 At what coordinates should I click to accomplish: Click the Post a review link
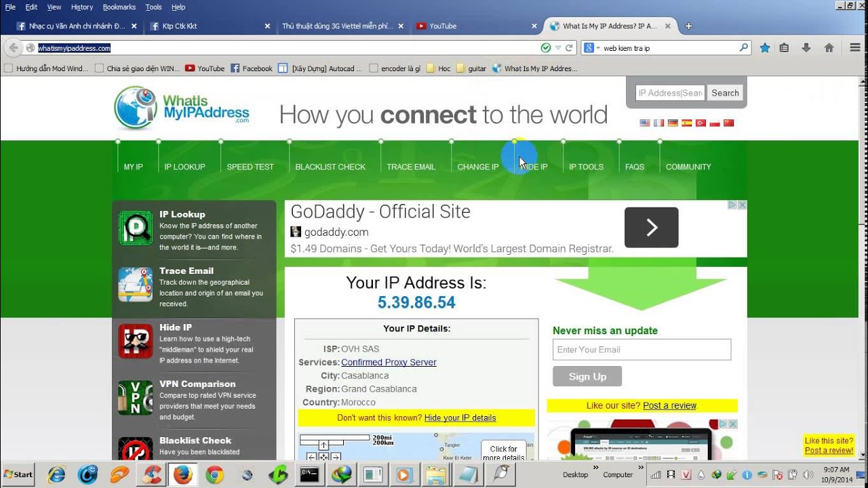point(669,405)
